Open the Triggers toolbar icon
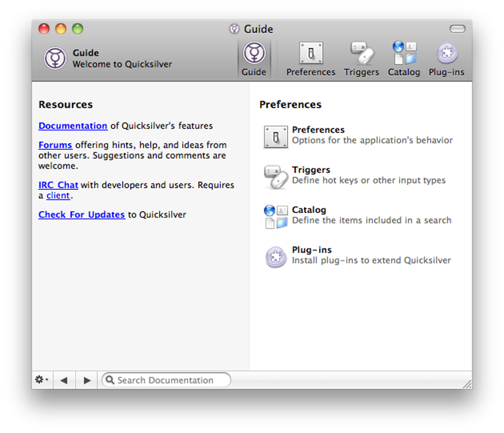Image resolution: width=504 pixels, height=433 pixels. coord(362,54)
